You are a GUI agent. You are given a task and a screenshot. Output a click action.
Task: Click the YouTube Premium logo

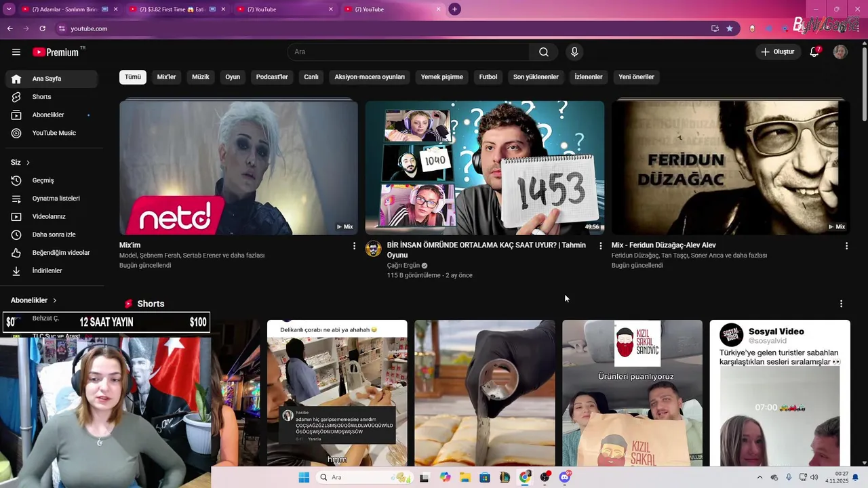coord(58,52)
